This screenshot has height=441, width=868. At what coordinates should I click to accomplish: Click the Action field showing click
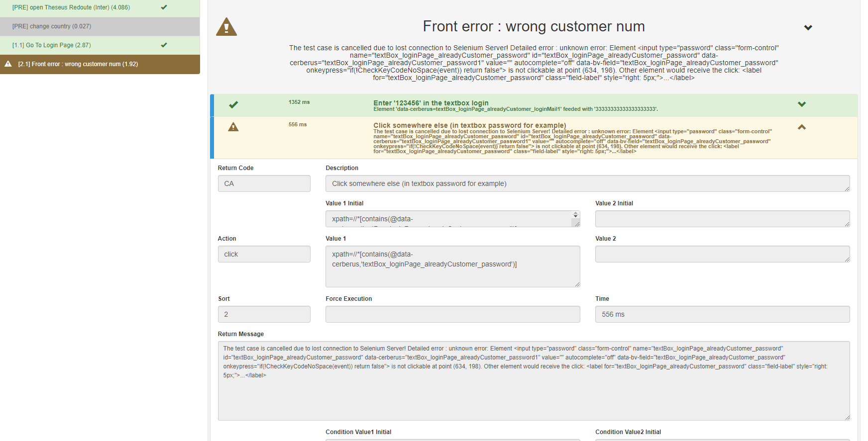264,254
